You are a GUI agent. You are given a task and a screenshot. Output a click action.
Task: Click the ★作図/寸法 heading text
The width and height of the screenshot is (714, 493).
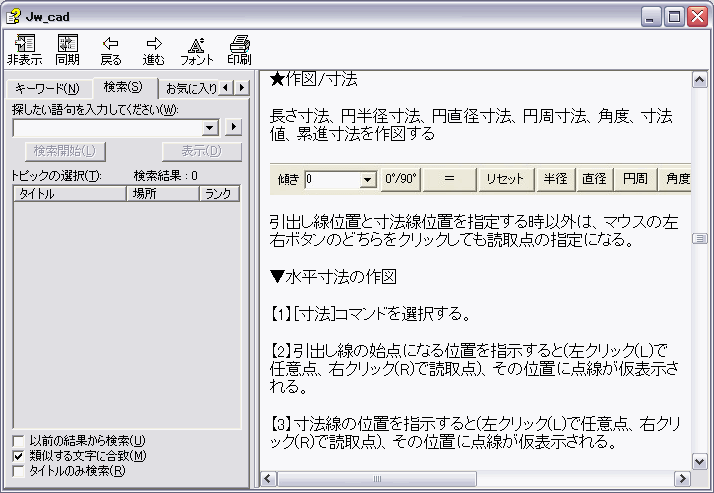tap(314, 79)
